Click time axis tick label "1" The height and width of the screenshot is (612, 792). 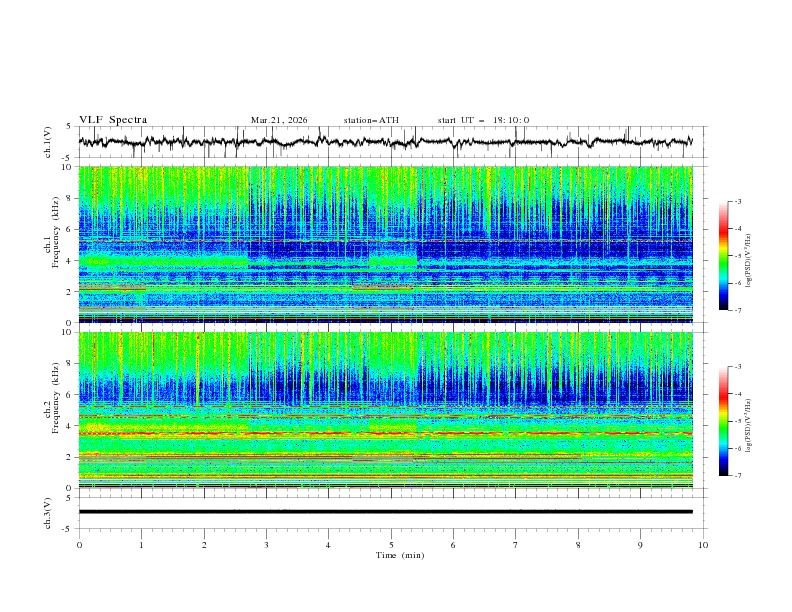(141, 545)
